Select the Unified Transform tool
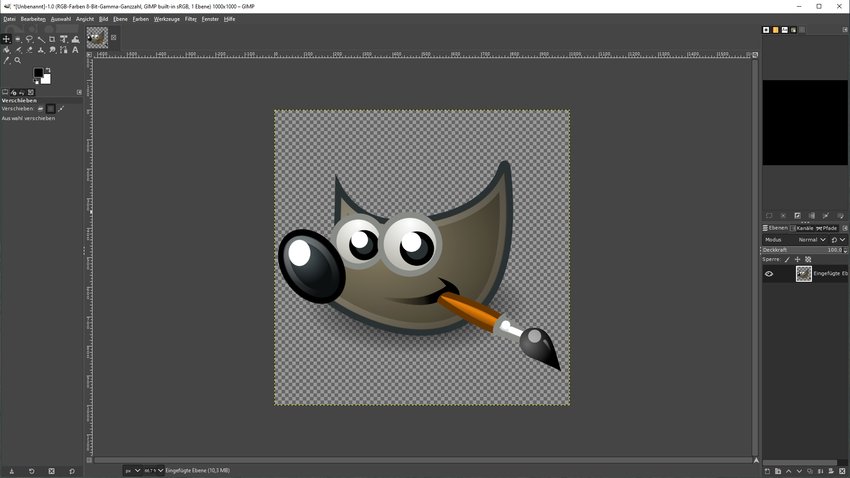This screenshot has width=850, height=478. pos(63,39)
